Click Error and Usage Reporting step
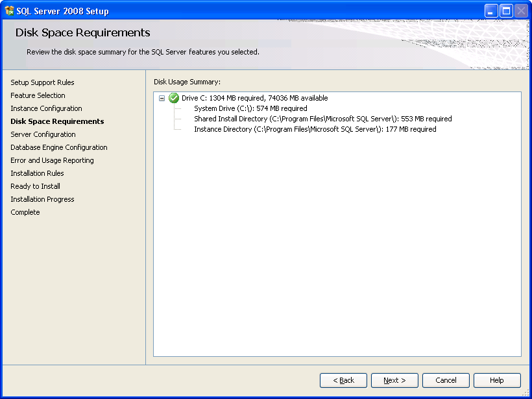The width and height of the screenshot is (532, 399). (x=53, y=160)
